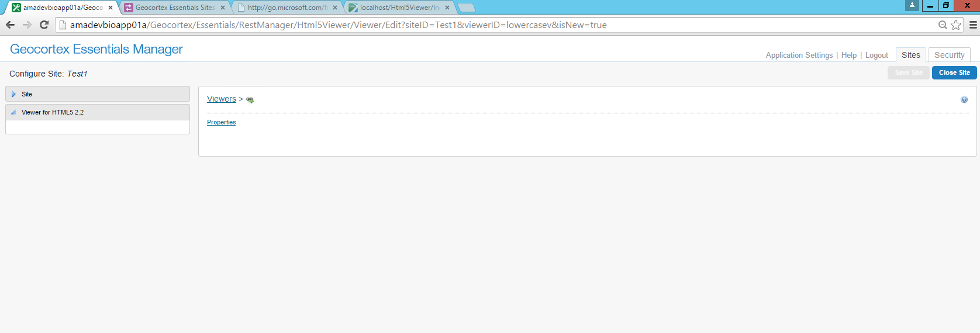Minimize the browser window
The height and width of the screenshot is (333, 980).
point(930,6)
